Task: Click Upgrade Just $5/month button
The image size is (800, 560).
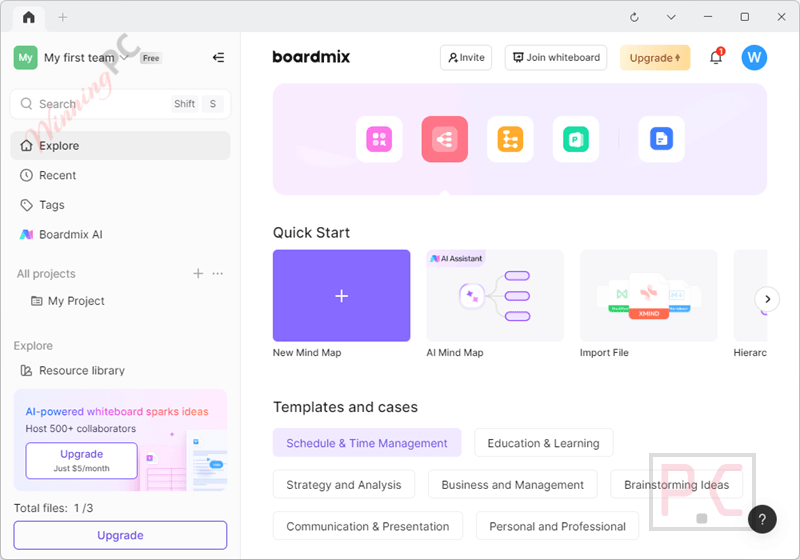Action: [82, 461]
